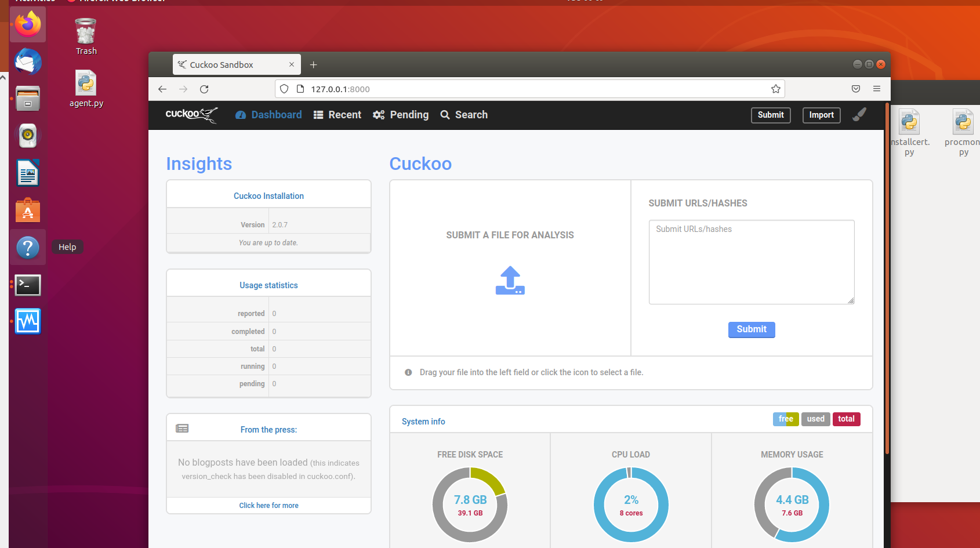Click the reload page icon in the browser
Screen dimensions: 980x548
[x=204, y=89]
